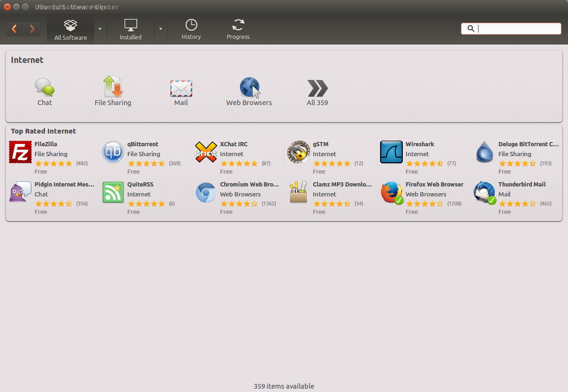Open the Chat subcategory

click(x=44, y=92)
